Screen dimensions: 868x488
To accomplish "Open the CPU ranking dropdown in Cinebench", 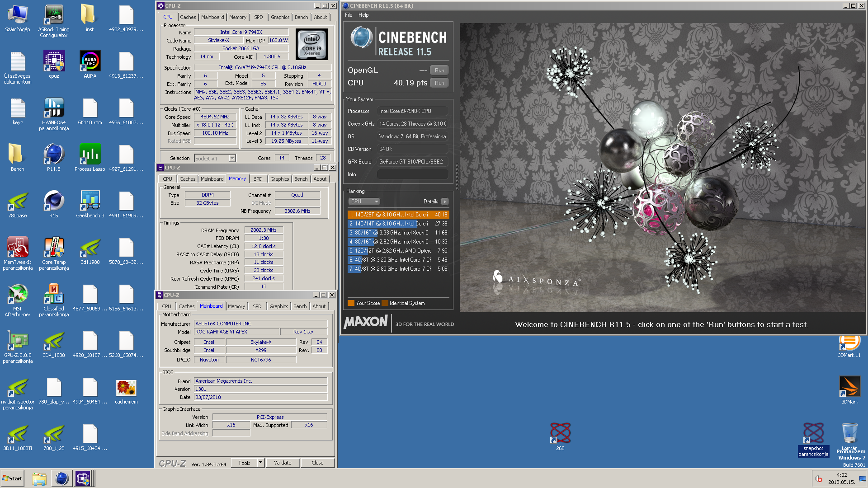I will click(x=364, y=202).
